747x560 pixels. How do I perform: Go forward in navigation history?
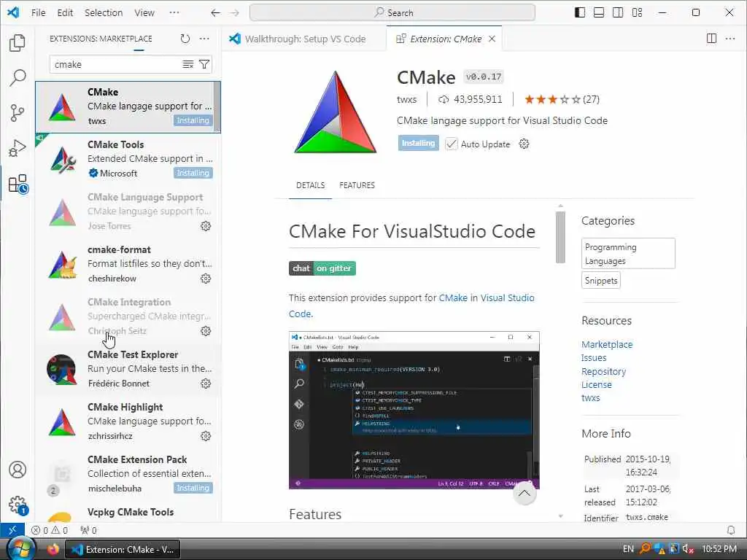[234, 13]
